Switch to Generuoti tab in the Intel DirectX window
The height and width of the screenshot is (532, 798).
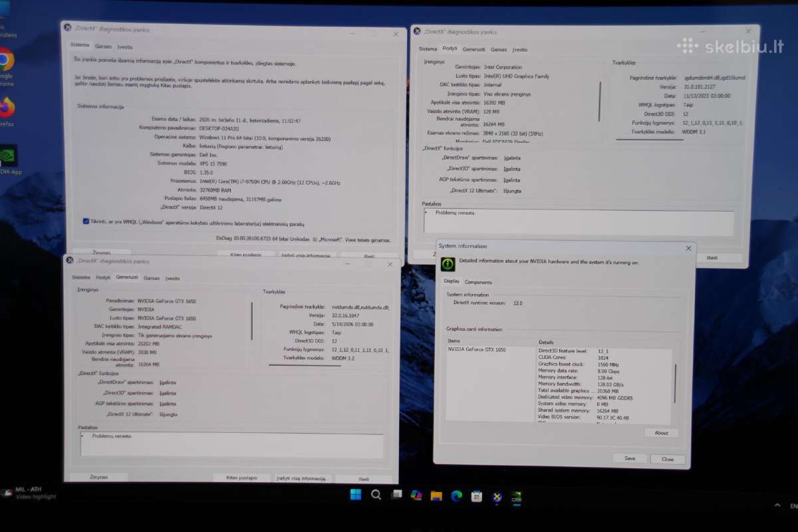point(473,49)
